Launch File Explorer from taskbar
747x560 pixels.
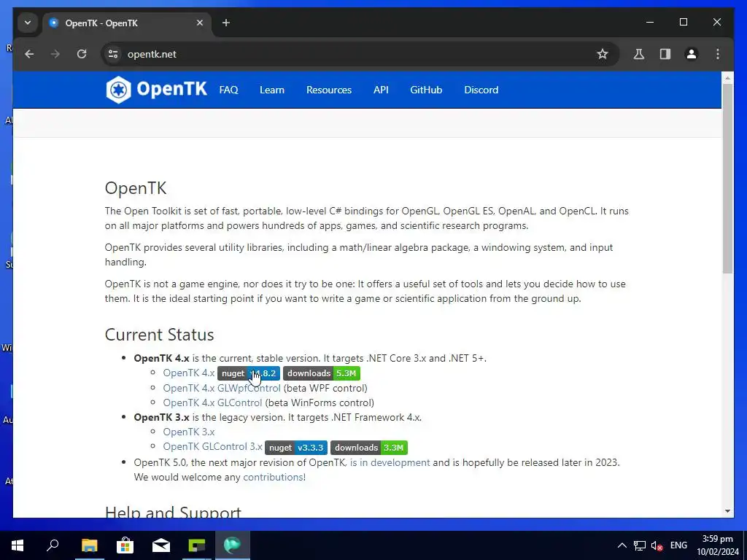[x=89, y=545]
